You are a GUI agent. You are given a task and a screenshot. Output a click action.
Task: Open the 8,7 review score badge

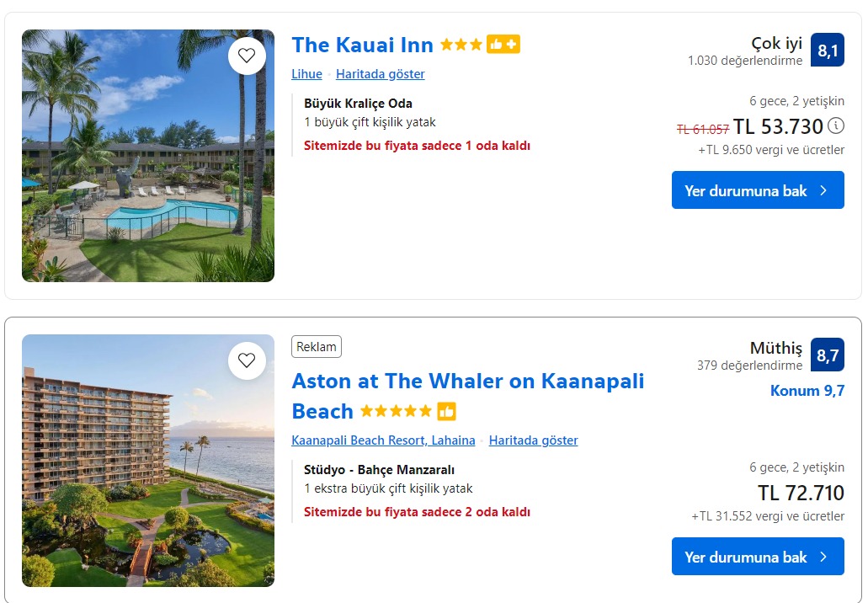coord(828,355)
